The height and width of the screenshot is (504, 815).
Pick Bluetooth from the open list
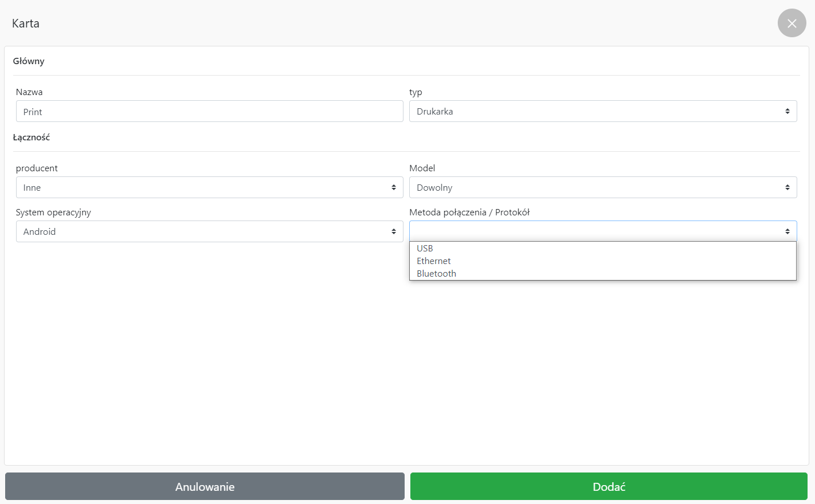[436, 274]
